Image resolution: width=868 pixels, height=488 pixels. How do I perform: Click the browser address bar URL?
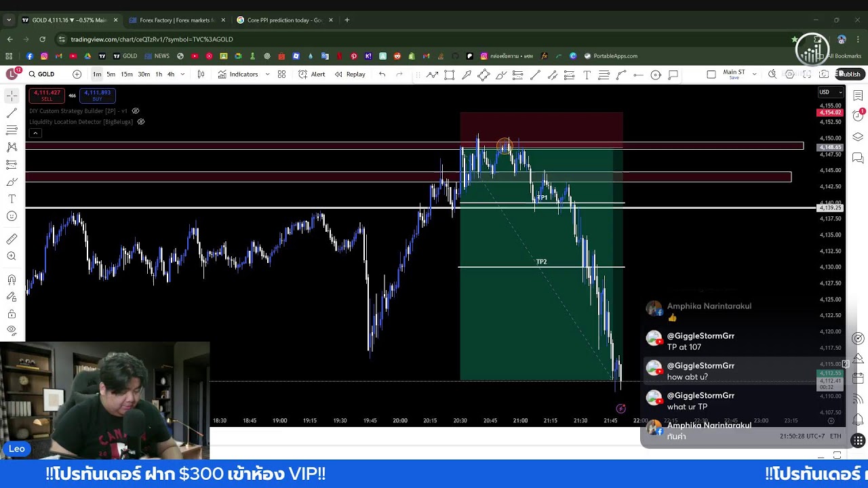pyautogui.click(x=152, y=39)
